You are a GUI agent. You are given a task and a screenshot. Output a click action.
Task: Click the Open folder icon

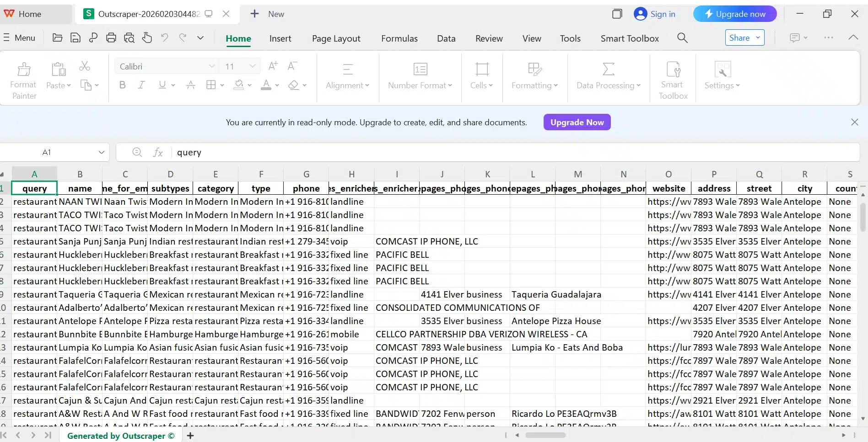tap(57, 38)
